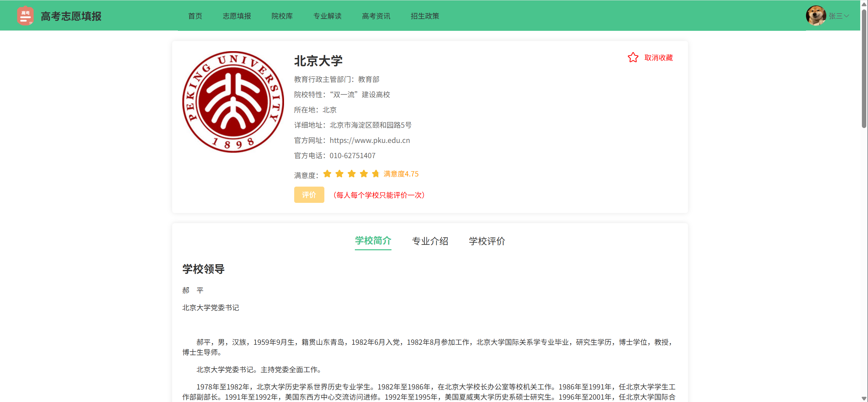
Task: Expand the 张三 user dropdown arrow
Action: coord(847,16)
